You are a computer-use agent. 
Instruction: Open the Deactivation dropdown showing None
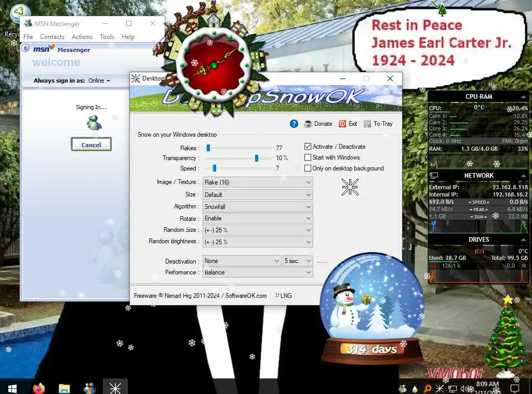(242, 260)
